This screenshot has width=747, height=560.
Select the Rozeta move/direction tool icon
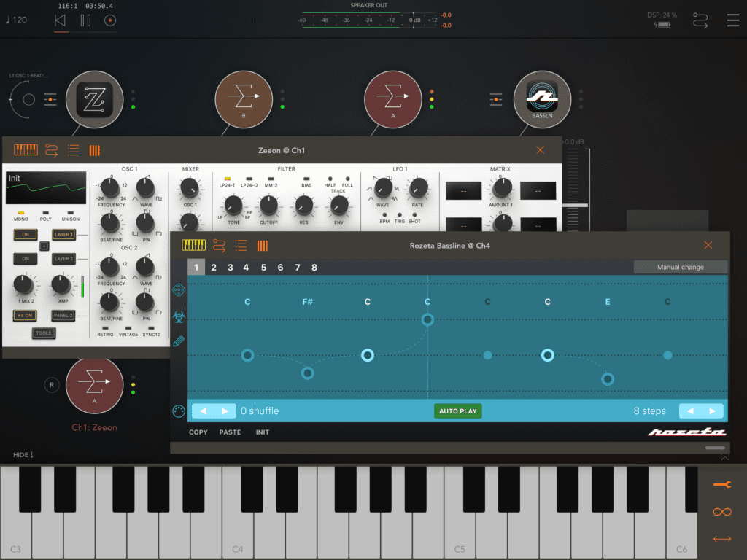[179, 290]
